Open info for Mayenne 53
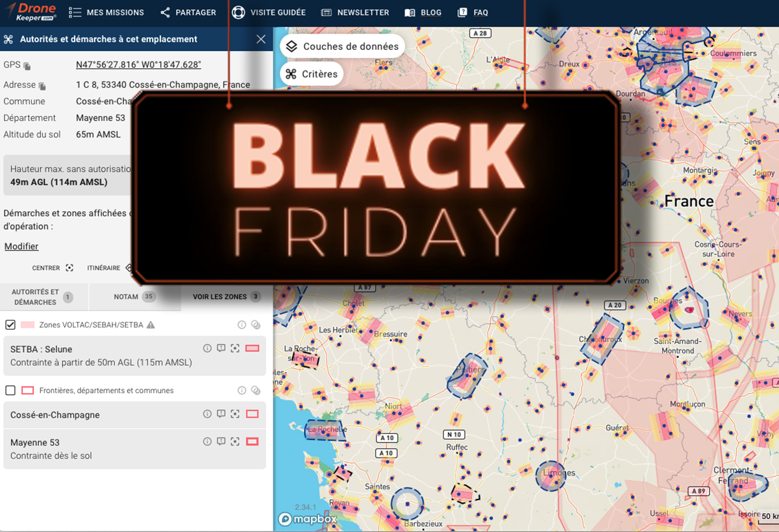779x532 pixels. [208, 441]
